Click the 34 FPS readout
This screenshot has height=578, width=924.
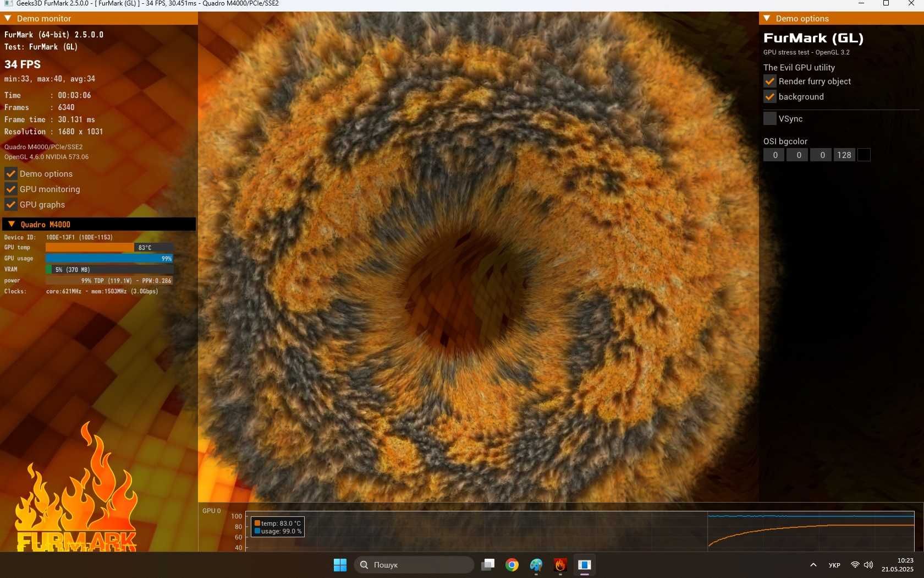tap(23, 64)
